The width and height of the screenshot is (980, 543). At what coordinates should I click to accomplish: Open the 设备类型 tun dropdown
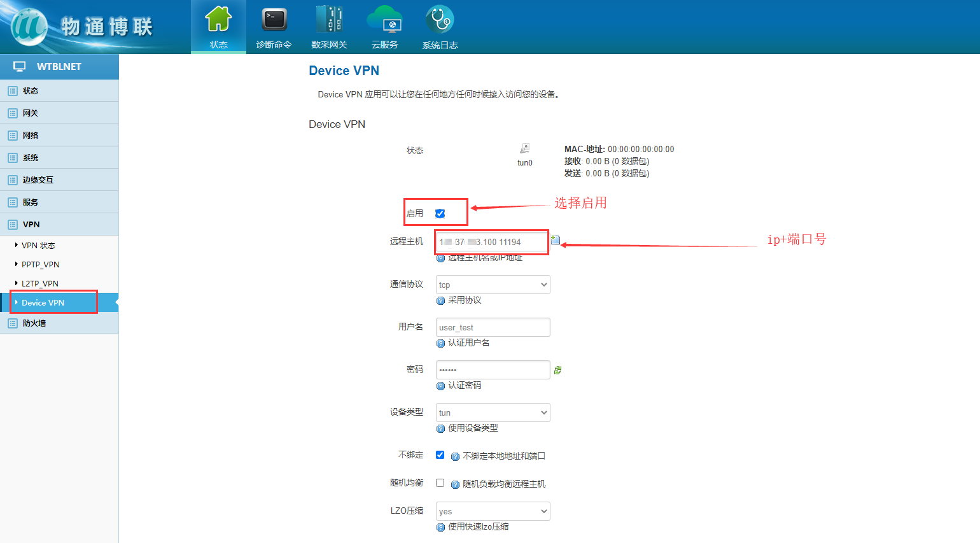tap(493, 413)
